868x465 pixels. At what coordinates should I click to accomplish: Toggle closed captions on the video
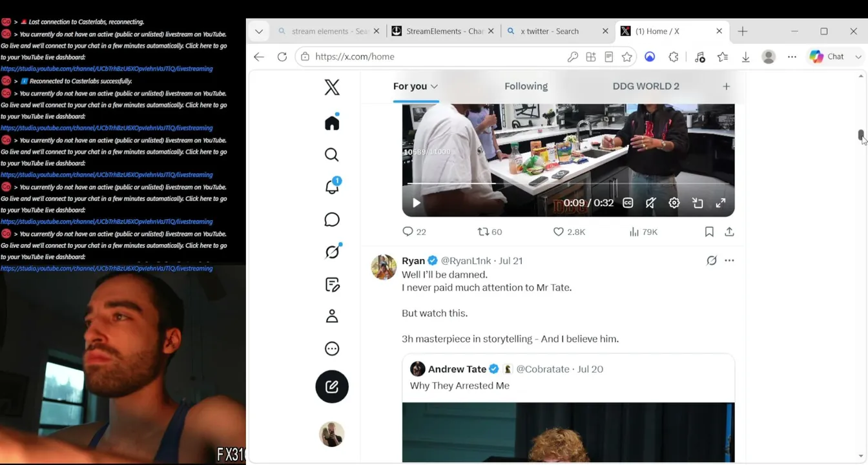click(x=628, y=203)
